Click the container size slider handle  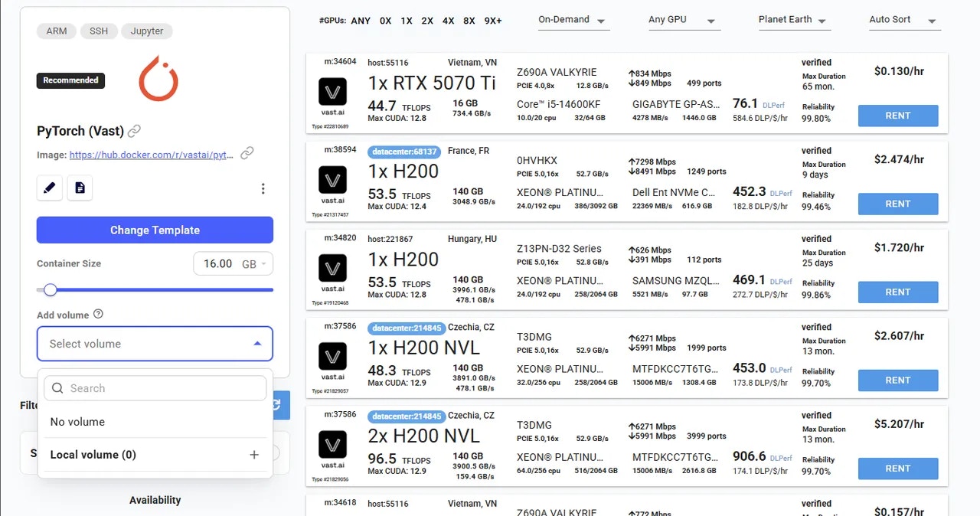pos(51,289)
